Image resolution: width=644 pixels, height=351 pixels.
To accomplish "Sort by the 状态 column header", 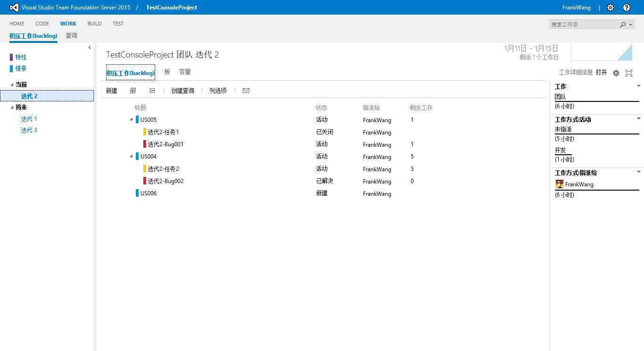I will click(x=322, y=108).
